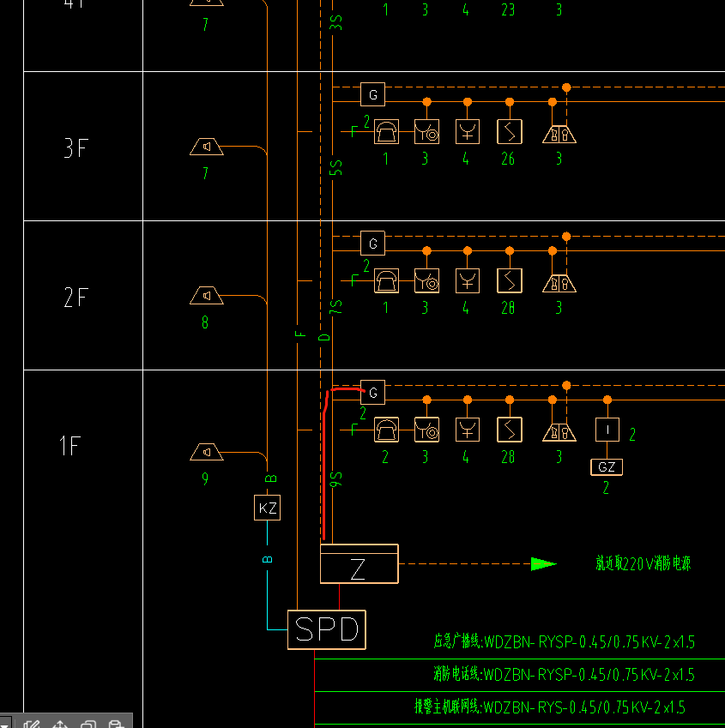
Task: Click the G module box on 2F
Action: point(372,244)
